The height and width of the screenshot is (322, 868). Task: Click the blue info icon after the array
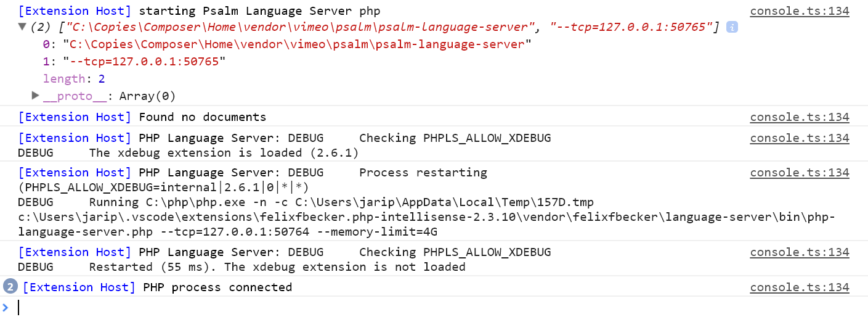[x=732, y=27]
